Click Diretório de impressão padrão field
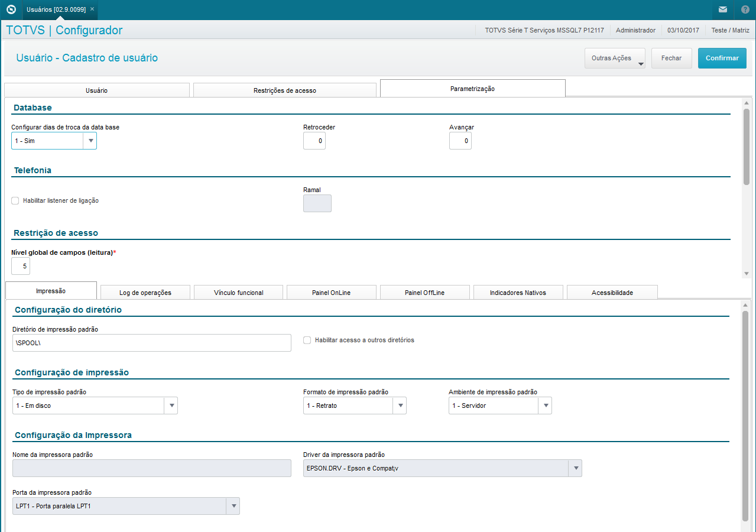 point(152,343)
